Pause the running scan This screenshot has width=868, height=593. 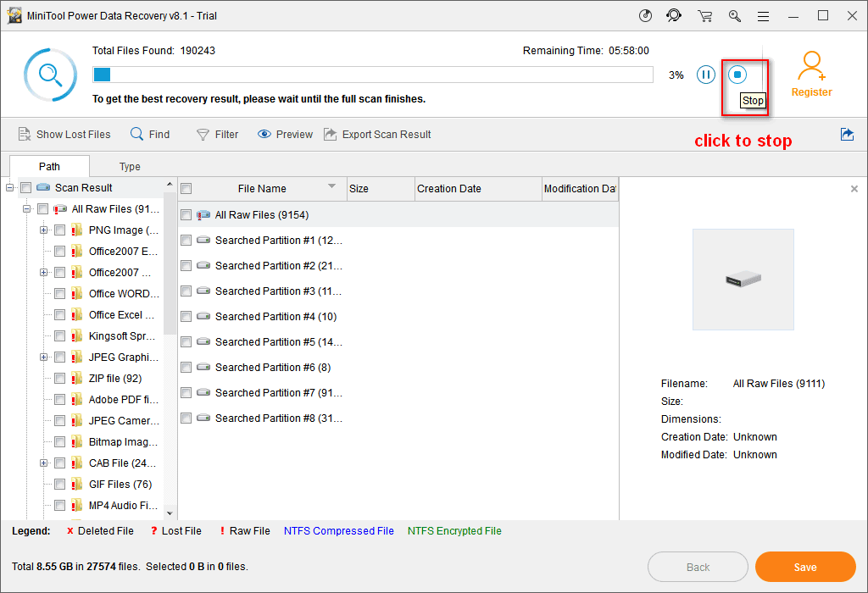pyautogui.click(x=705, y=75)
